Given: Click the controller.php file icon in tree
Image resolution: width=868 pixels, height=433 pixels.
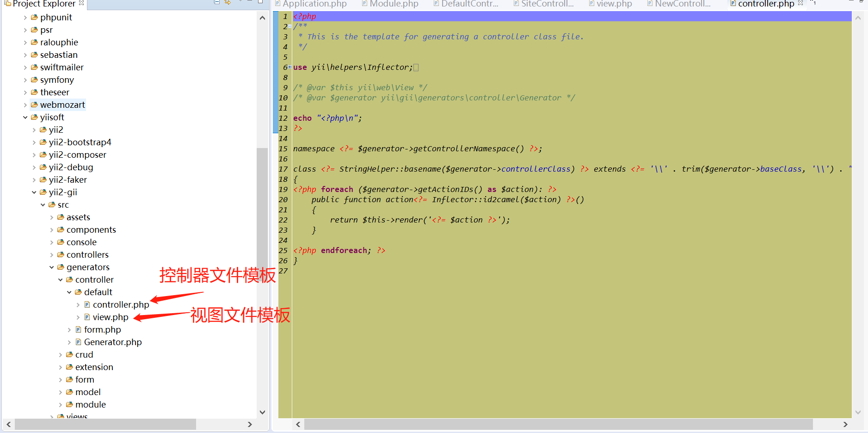Looking at the screenshot, I should click(87, 305).
